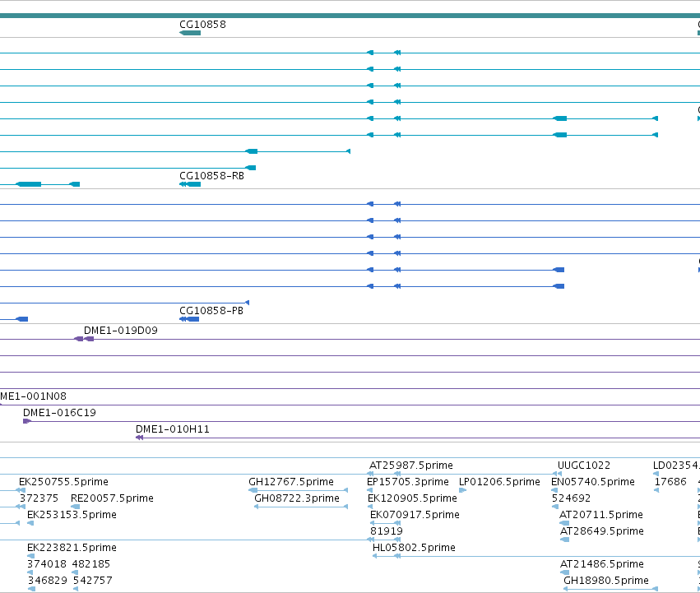Select the 372375 feature label

[39, 498]
